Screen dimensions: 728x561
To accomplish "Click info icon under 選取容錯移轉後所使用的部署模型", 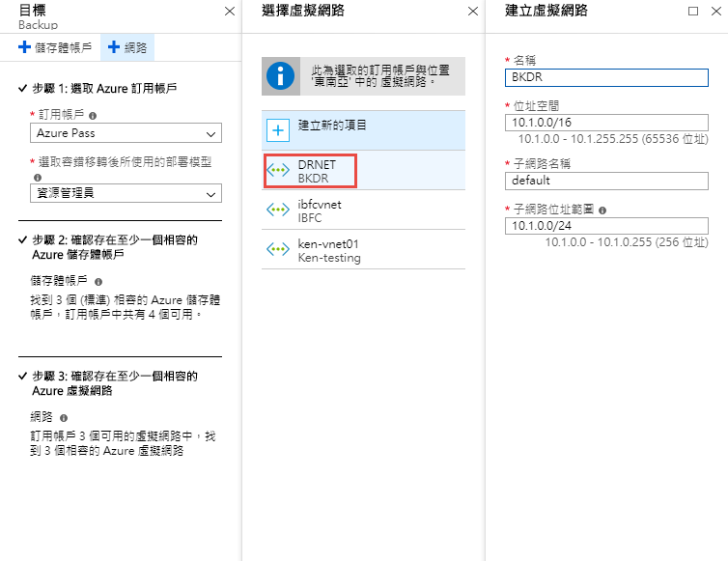I will (38, 178).
